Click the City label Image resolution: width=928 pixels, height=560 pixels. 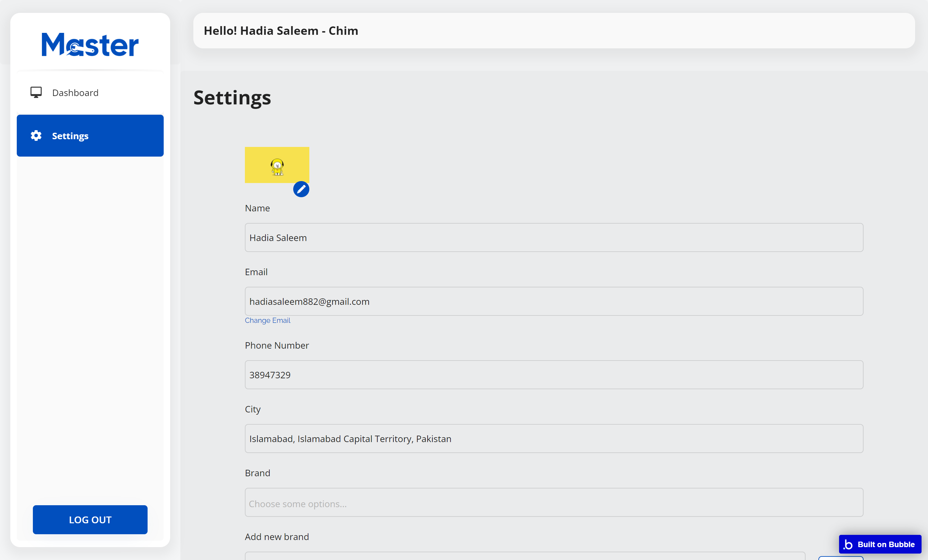click(x=253, y=409)
